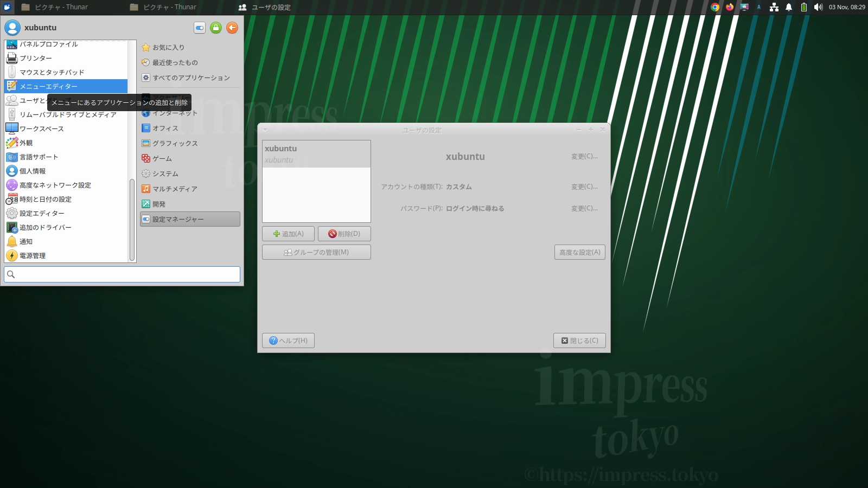Screen dimensions: 868x488
Task: Select xubuntu in the user list
Action: (x=316, y=154)
